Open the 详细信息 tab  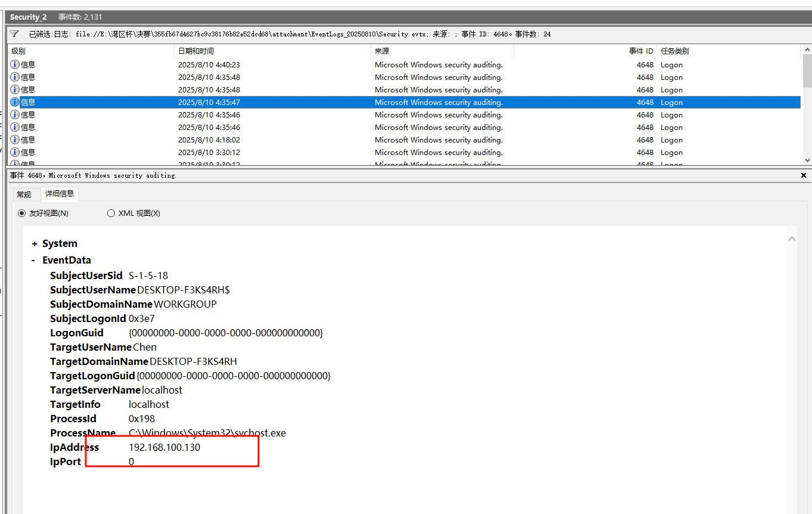pyautogui.click(x=60, y=194)
